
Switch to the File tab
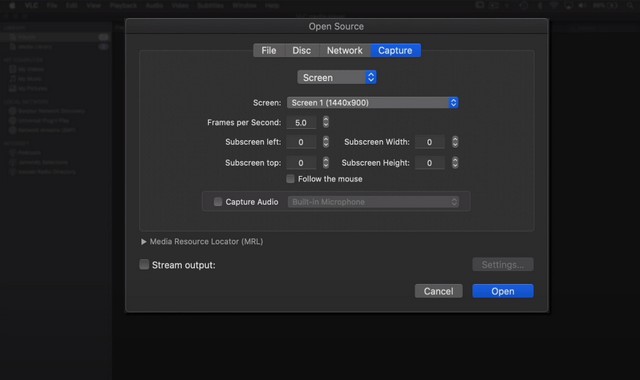(x=269, y=50)
